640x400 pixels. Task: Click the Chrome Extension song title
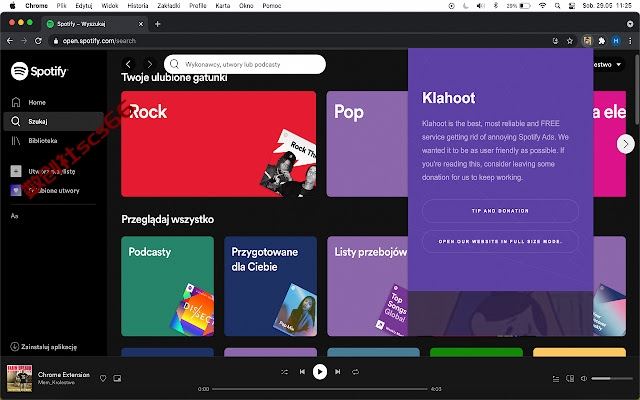(x=64, y=374)
